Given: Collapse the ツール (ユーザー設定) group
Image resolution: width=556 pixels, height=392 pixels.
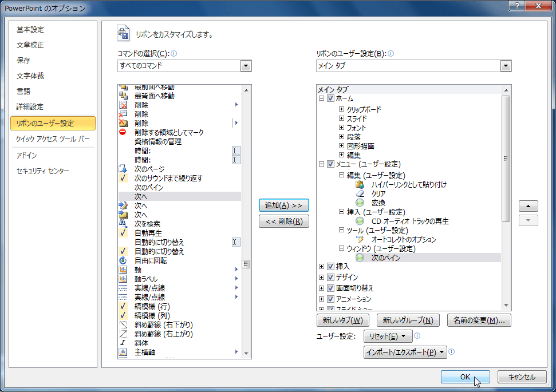Looking at the screenshot, I should tap(341, 230).
